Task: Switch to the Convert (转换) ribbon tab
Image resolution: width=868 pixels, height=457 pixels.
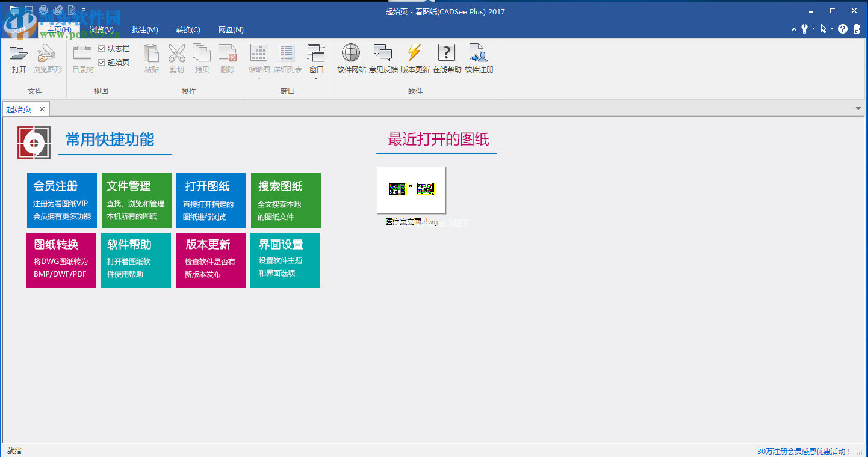Action: (x=188, y=30)
